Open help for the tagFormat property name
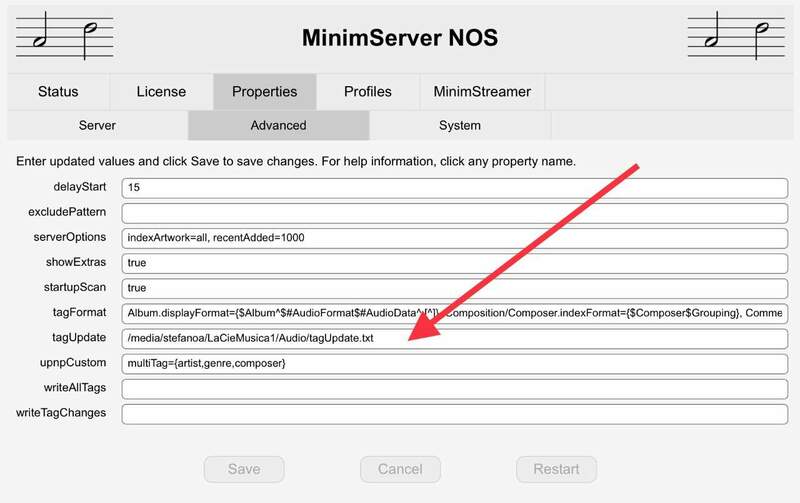The image size is (800, 503). 80,312
